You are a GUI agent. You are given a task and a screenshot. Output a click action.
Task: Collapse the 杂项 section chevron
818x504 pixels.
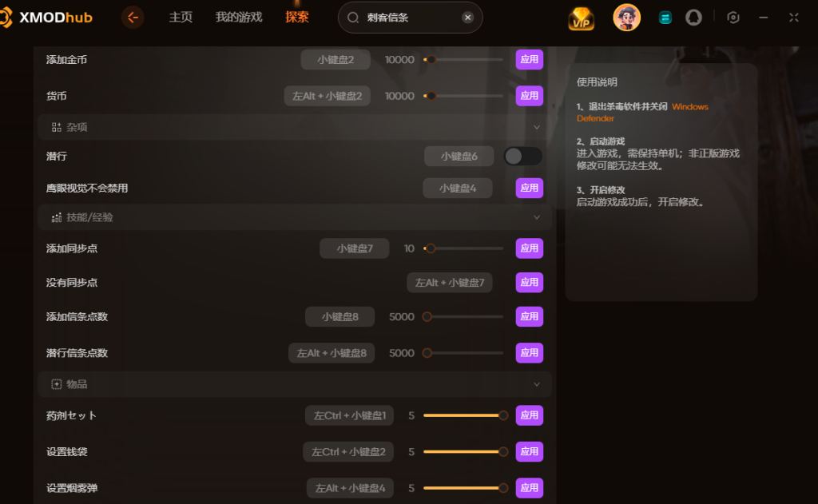tap(537, 127)
